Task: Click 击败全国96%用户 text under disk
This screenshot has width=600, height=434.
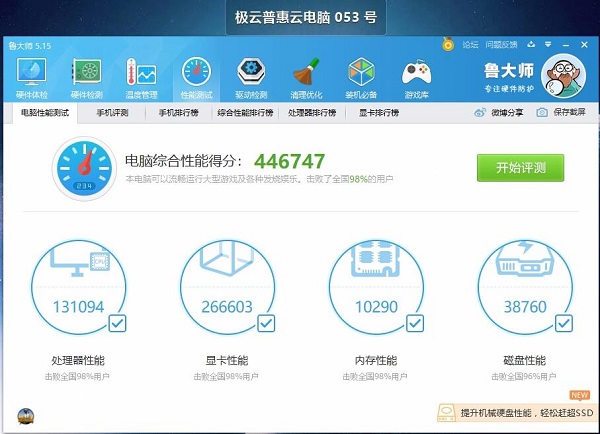Action: (524, 377)
